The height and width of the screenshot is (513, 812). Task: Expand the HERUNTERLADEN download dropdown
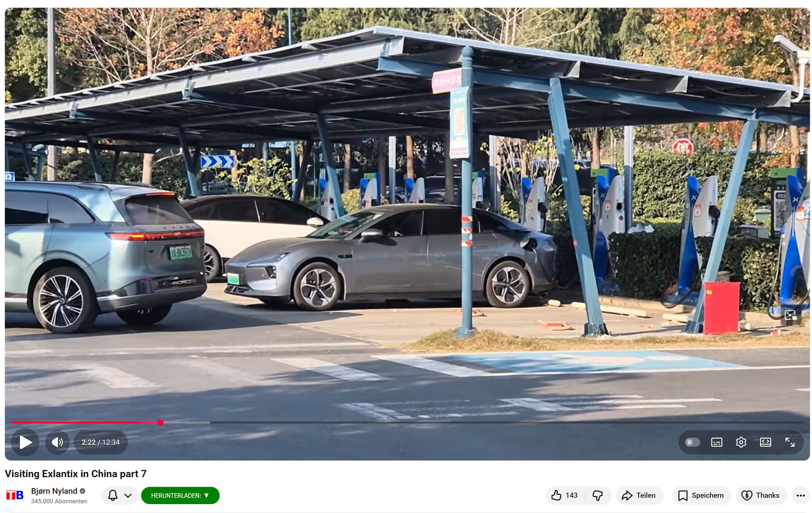coord(180,495)
